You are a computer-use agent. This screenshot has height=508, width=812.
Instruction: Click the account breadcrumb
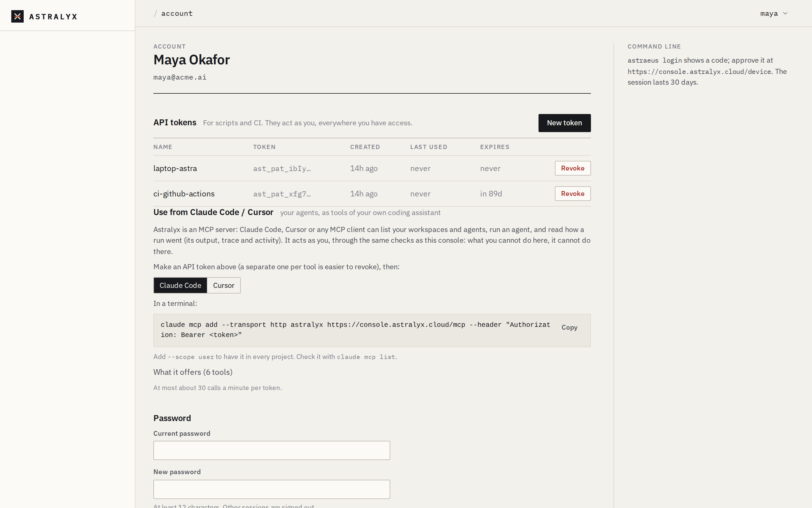click(x=177, y=14)
